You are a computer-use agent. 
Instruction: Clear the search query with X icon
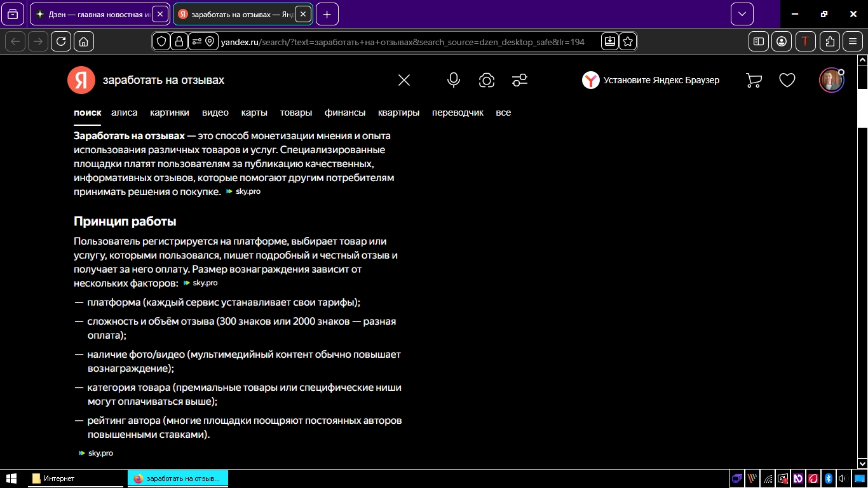404,80
